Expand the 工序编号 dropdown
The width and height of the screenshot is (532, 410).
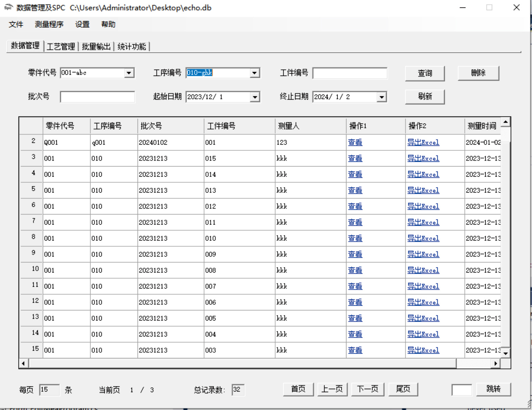255,73
